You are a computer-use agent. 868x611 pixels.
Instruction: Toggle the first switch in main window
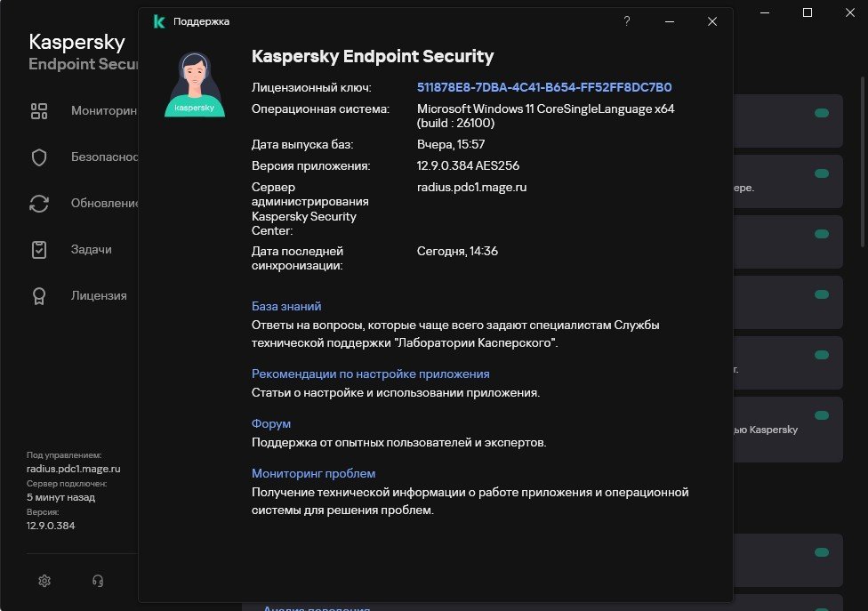click(822, 113)
